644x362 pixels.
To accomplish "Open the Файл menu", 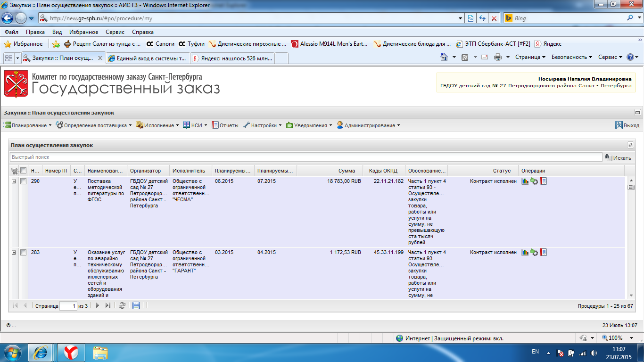I will coord(11,32).
